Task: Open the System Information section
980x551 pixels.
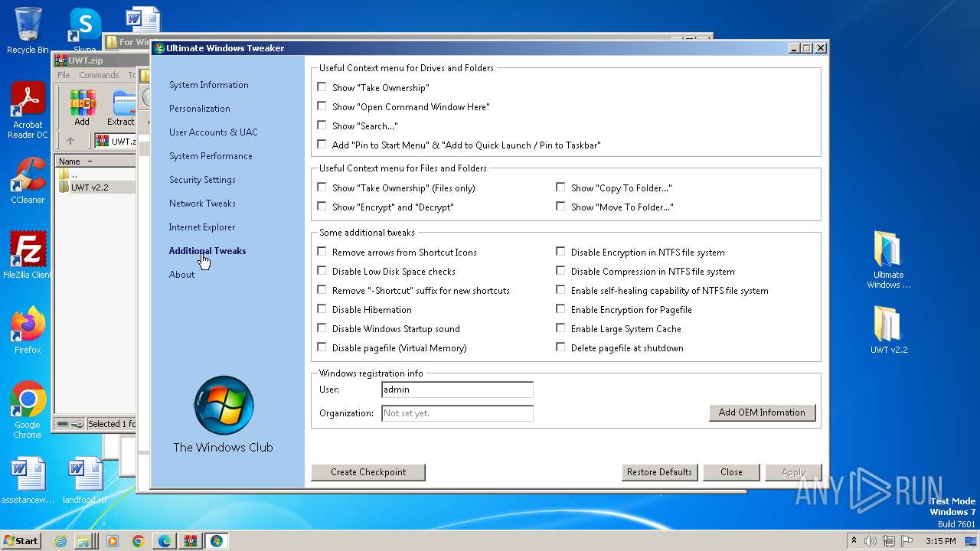Action: pos(208,85)
